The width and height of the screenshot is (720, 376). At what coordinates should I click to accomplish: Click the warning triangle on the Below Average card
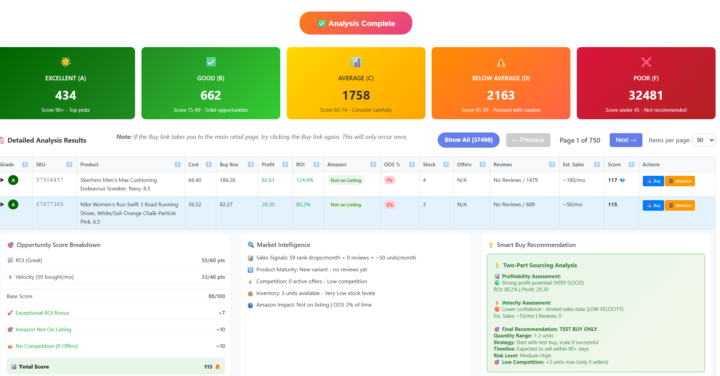(501, 62)
